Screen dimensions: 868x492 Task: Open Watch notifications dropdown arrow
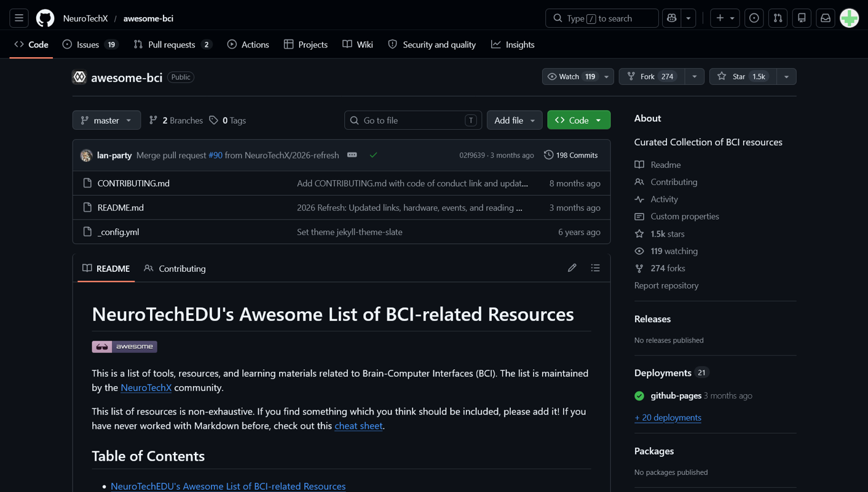(607, 76)
